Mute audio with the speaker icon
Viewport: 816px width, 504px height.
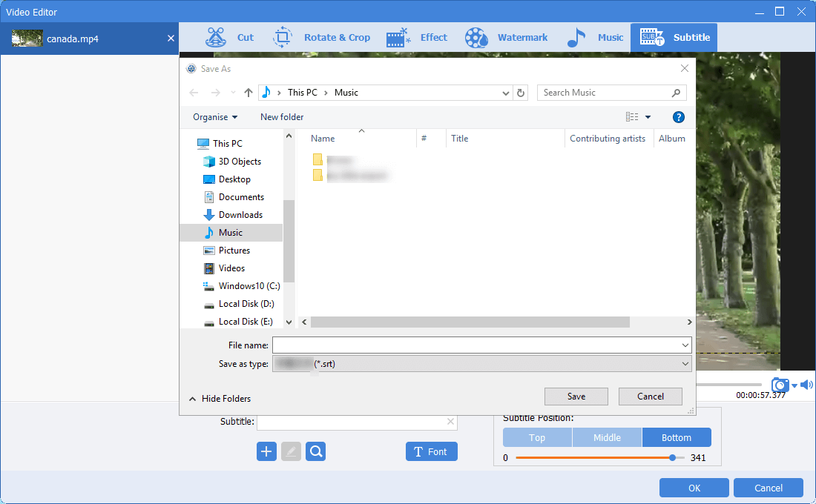[x=806, y=385]
